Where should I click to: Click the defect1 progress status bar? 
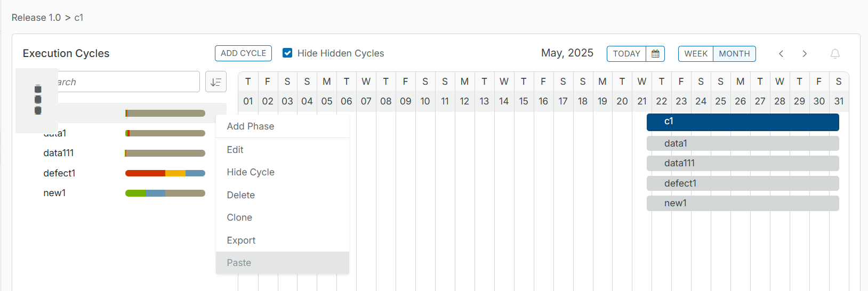pyautogui.click(x=165, y=173)
